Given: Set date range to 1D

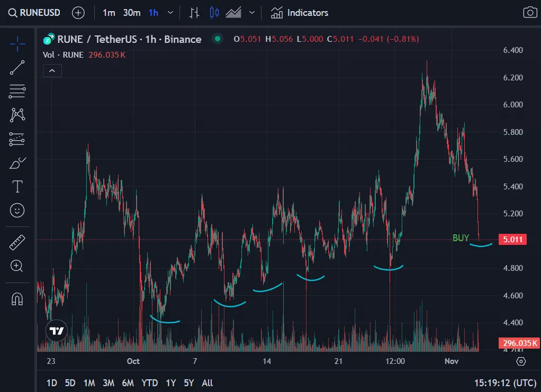Looking at the screenshot, I should click(x=52, y=382).
